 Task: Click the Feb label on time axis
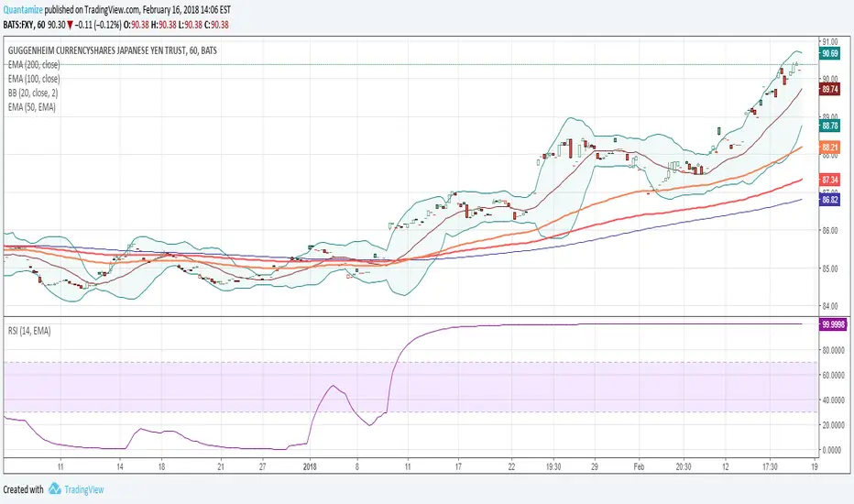tap(639, 466)
